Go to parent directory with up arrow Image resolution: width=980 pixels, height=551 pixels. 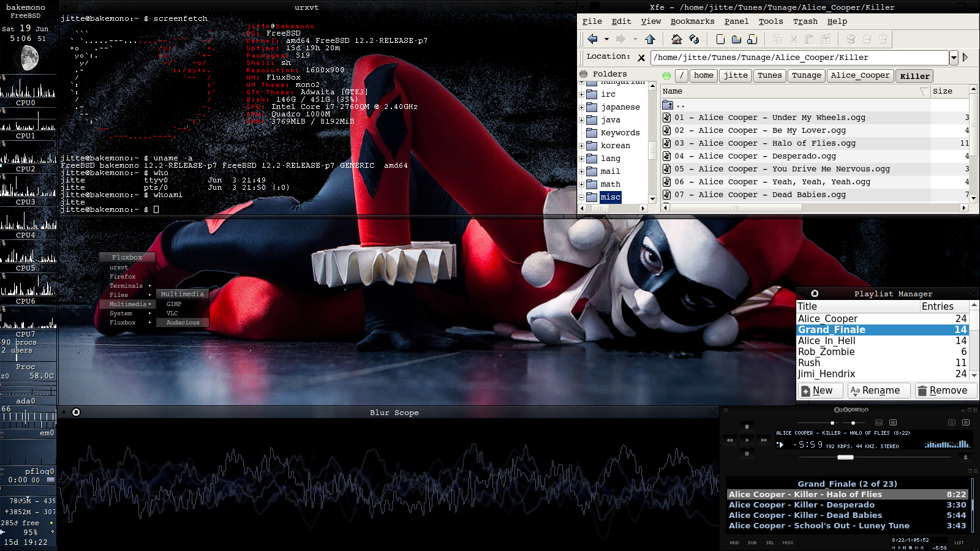click(x=650, y=39)
